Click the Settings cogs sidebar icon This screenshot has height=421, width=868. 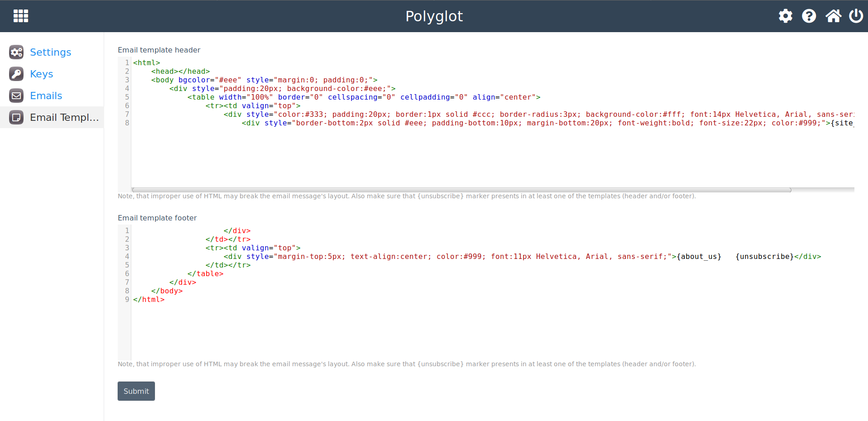tap(16, 52)
